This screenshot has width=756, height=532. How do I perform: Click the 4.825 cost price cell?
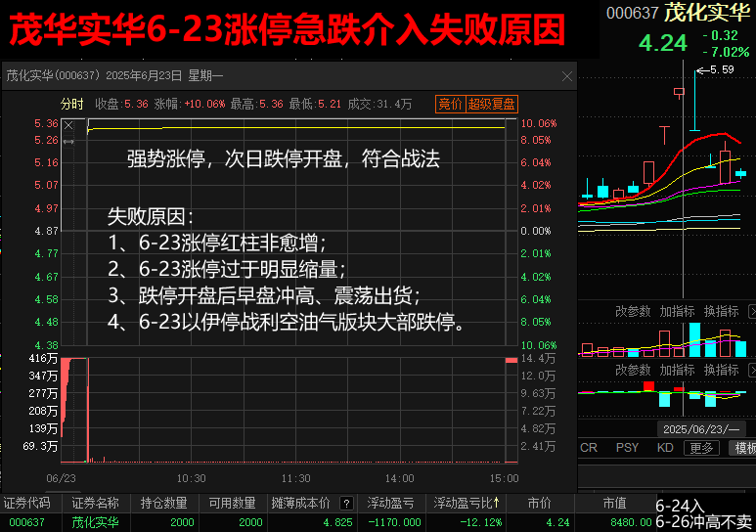[338, 522]
